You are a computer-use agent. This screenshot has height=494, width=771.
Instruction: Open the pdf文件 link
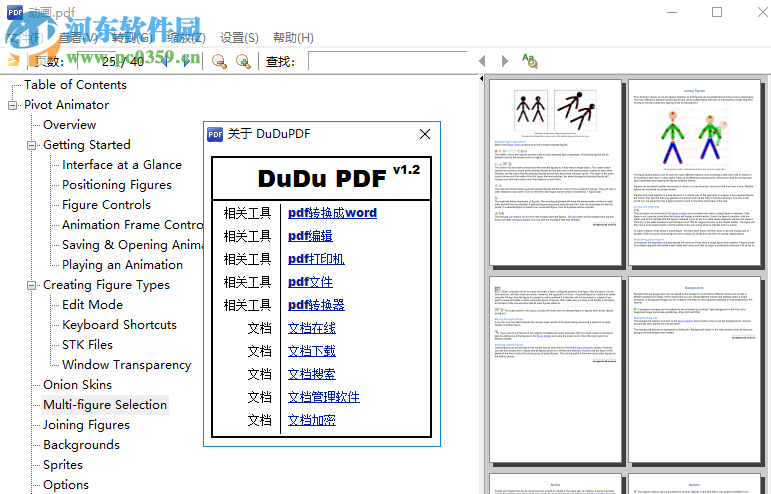pos(310,282)
